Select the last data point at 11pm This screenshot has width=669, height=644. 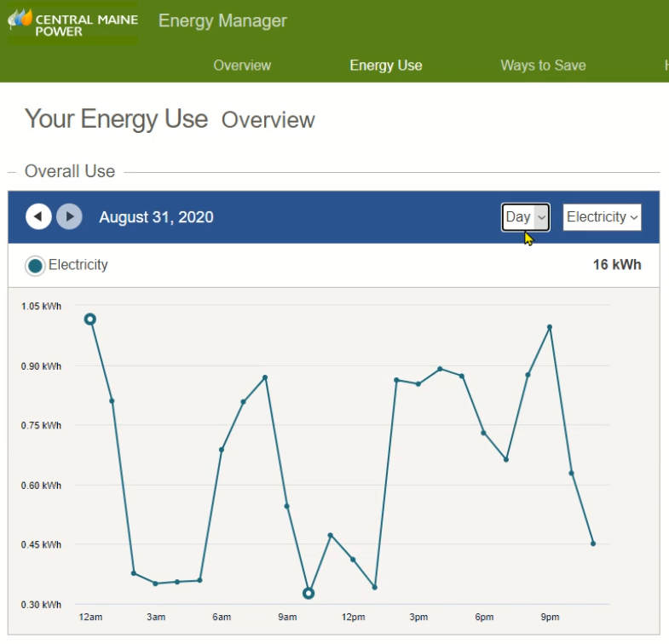(x=593, y=543)
